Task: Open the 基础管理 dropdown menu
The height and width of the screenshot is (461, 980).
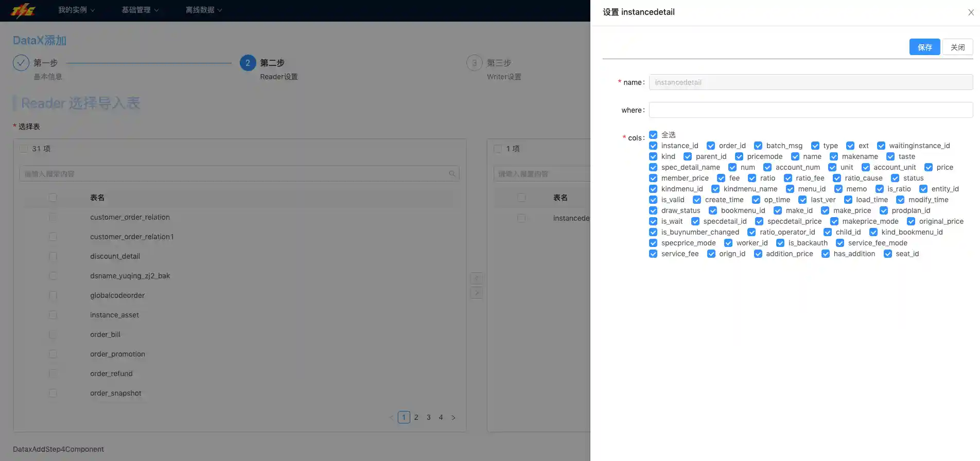Action: pos(140,10)
